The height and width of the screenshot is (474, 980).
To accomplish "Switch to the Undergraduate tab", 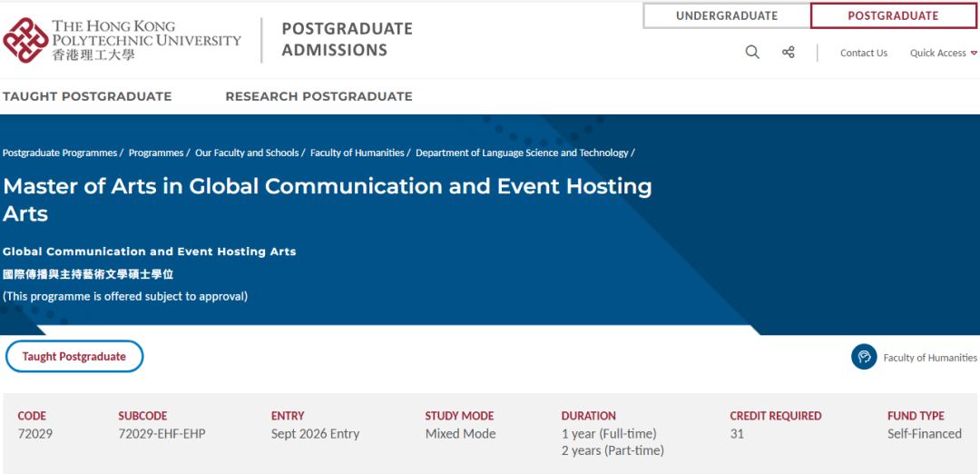I will click(726, 15).
